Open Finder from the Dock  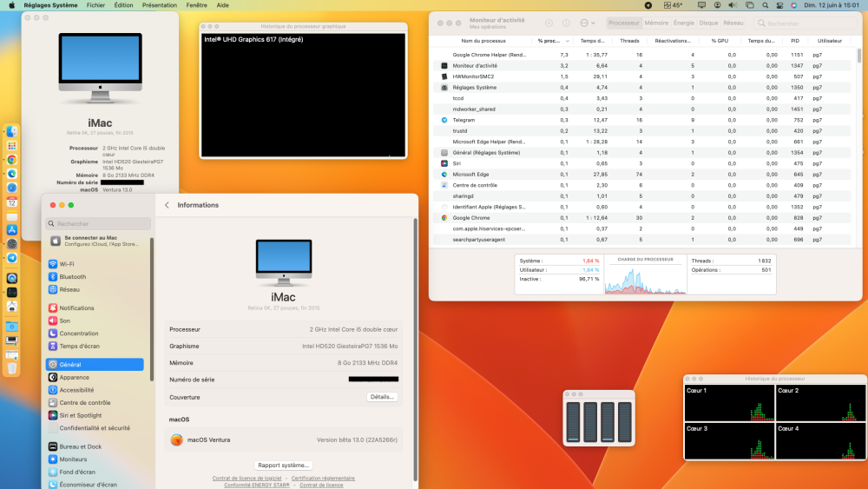pos(11,132)
